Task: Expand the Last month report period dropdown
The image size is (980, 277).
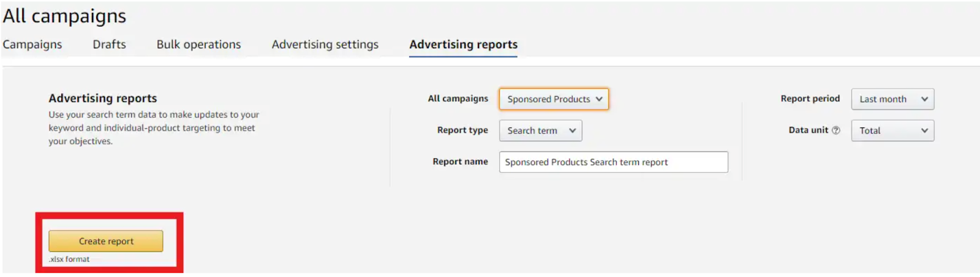Action: click(892, 99)
